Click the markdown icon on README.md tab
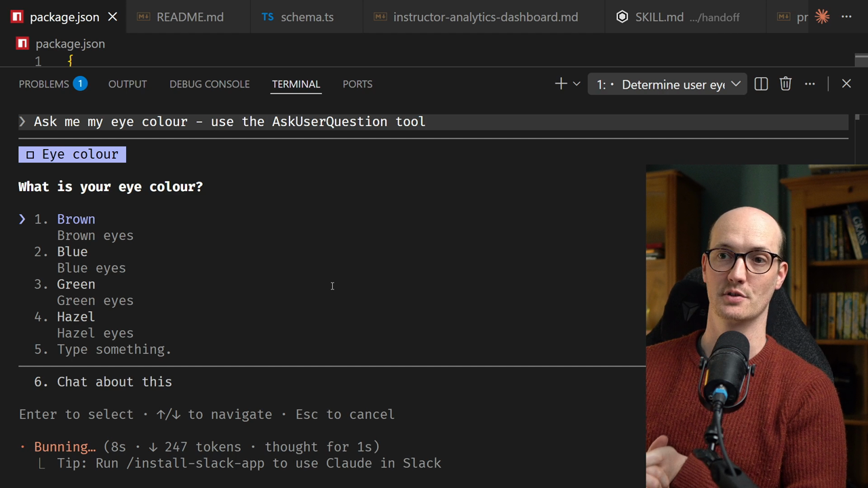The image size is (868, 488). click(x=143, y=17)
